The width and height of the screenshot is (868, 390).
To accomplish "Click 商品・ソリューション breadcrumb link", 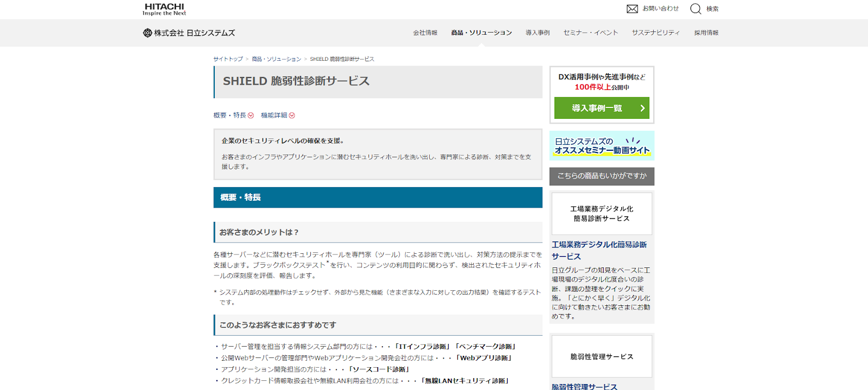I will (276, 59).
